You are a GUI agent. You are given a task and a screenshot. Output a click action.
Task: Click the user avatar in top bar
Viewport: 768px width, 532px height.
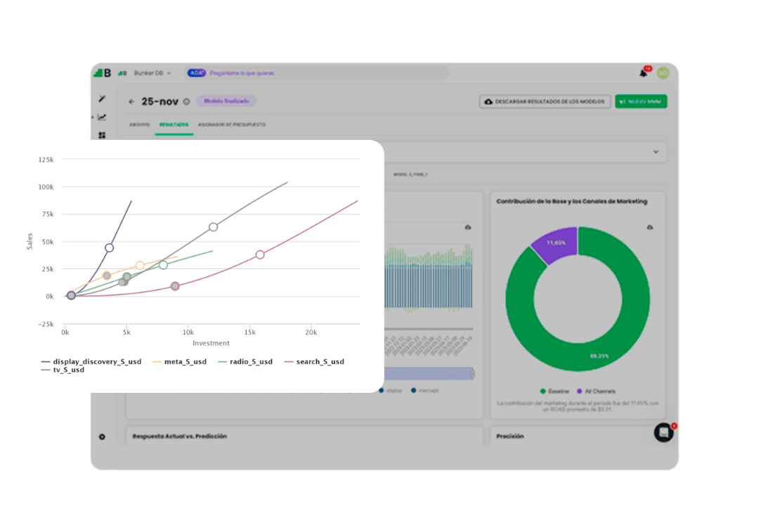pos(663,73)
